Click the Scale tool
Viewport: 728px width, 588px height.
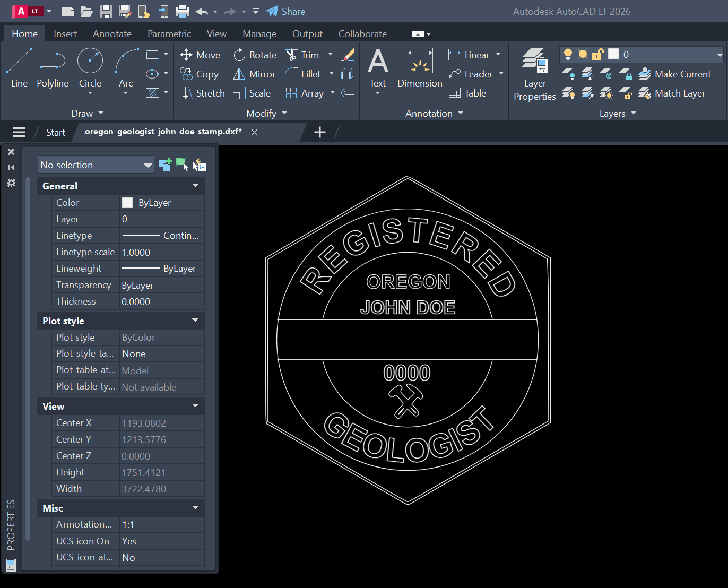[x=252, y=93]
